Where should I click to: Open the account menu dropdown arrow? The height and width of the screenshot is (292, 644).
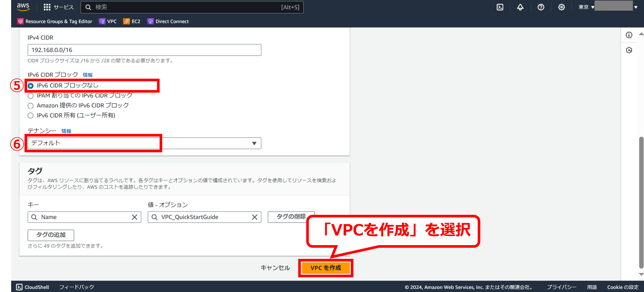(636, 7)
